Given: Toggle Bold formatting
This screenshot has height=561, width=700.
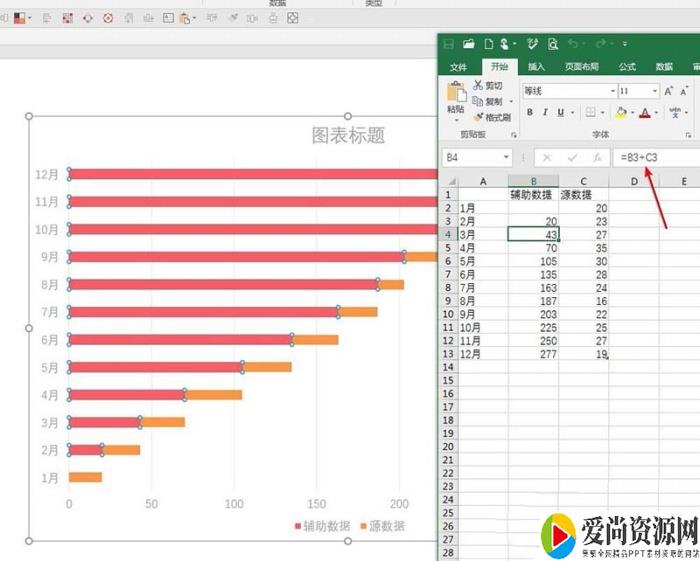Looking at the screenshot, I should pyautogui.click(x=530, y=113).
